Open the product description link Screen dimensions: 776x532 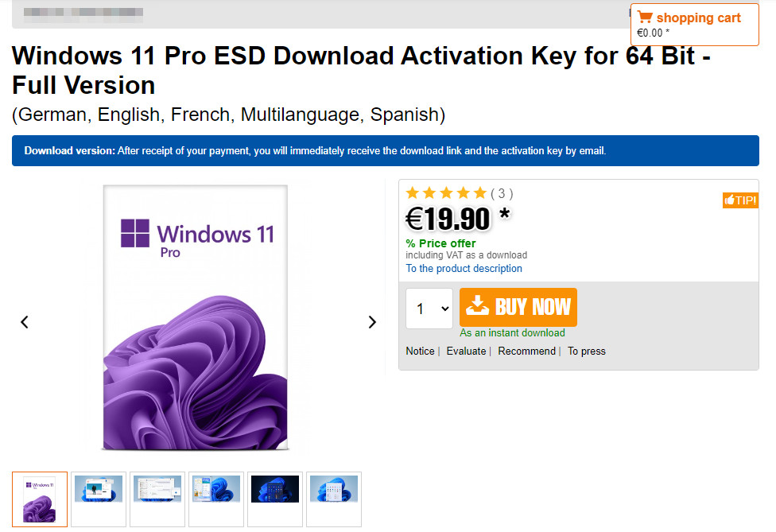(464, 269)
